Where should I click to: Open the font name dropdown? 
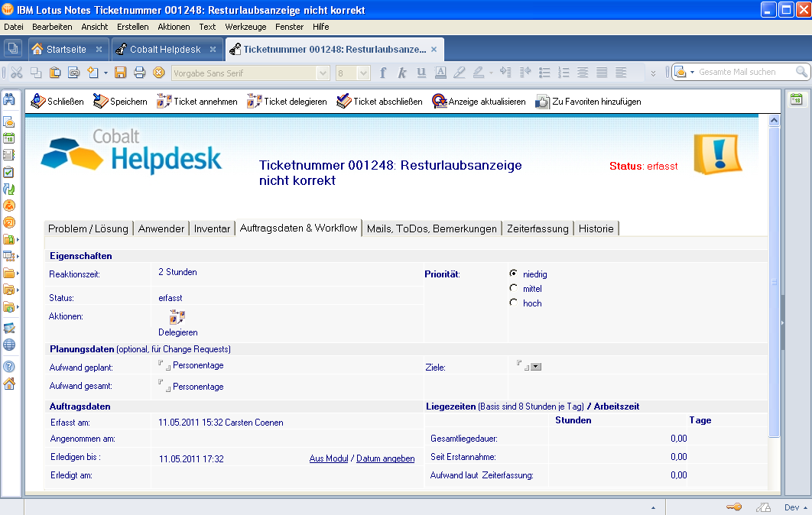tap(323, 73)
